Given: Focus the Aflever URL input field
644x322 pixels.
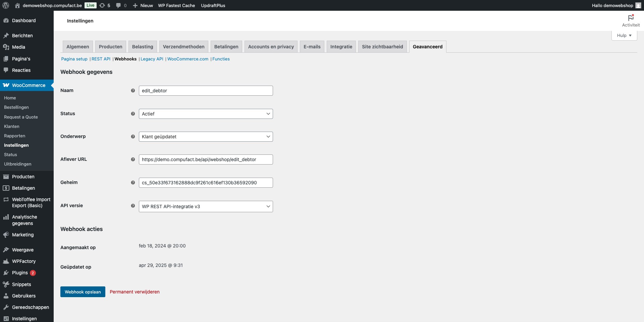Looking at the screenshot, I should (x=206, y=159).
